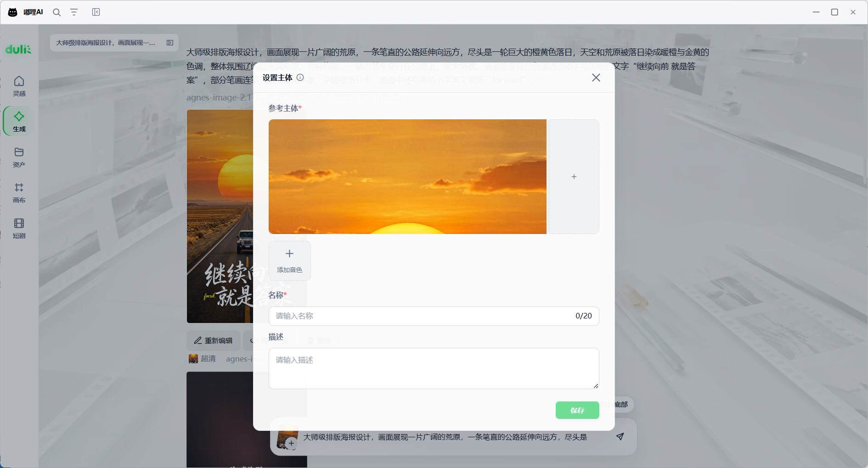Click the search icon in title bar

[x=56, y=12]
